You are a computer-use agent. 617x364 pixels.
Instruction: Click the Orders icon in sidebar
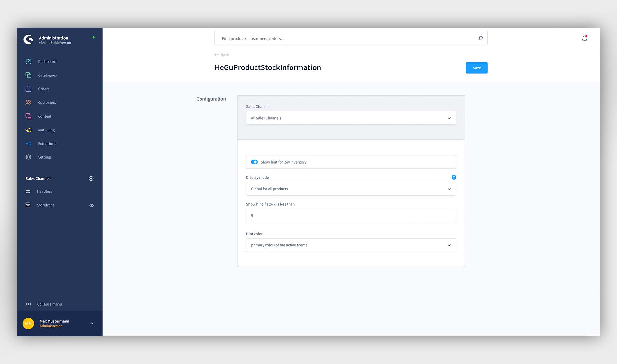[x=28, y=88]
